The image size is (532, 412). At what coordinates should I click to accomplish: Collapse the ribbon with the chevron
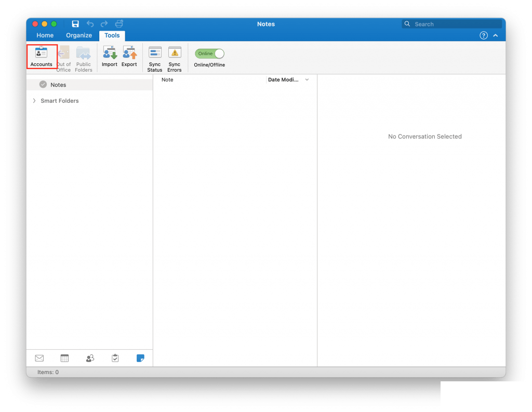click(495, 35)
